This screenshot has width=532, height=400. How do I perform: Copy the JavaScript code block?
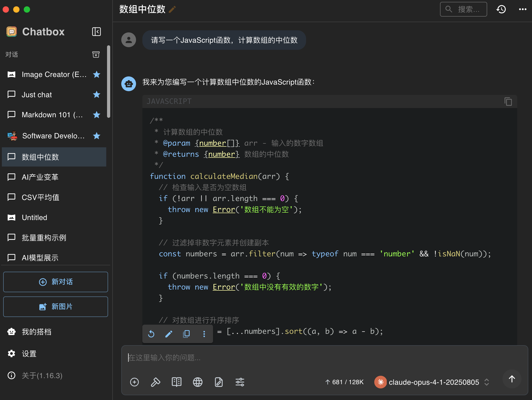508,101
